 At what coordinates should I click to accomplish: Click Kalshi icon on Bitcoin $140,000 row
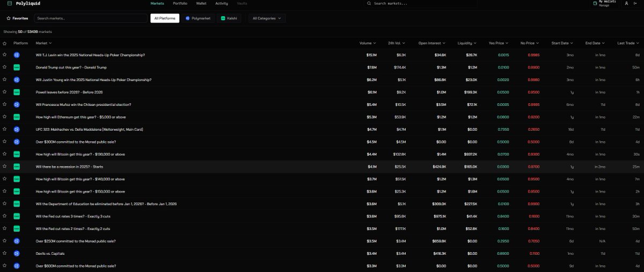17,179
